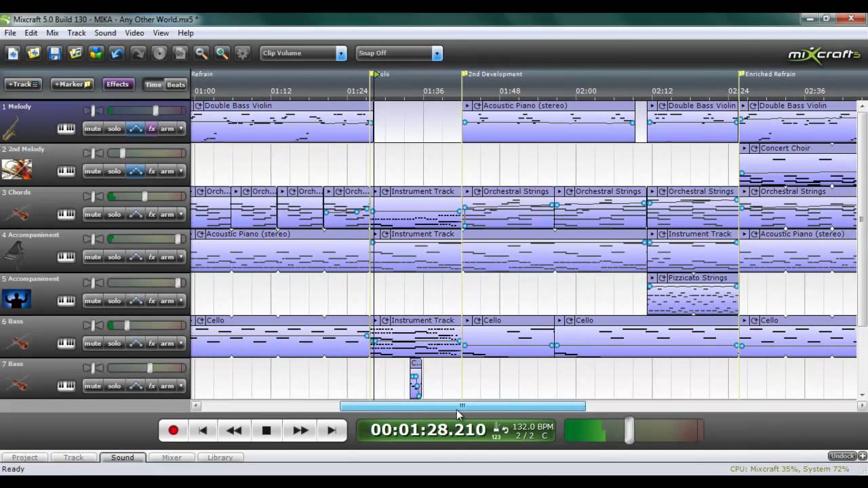Image resolution: width=868 pixels, height=488 pixels.
Task: Zoom out with the minus magnifier icon
Action: click(x=201, y=53)
